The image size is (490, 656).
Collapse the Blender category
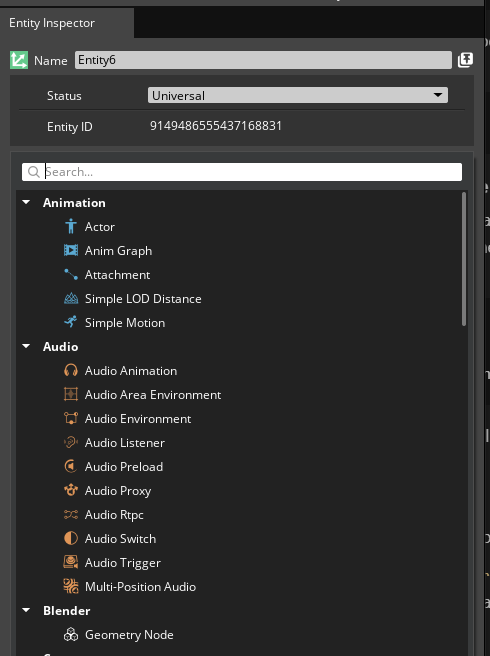(x=26, y=610)
